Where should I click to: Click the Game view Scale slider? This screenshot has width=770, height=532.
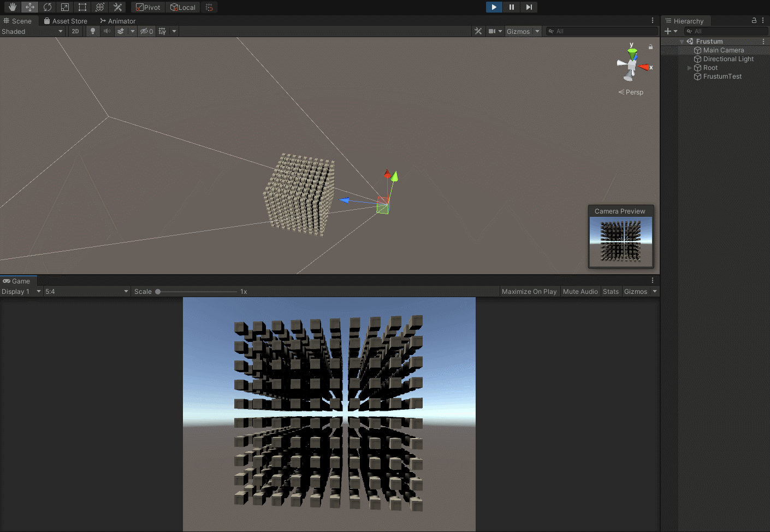(197, 291)
